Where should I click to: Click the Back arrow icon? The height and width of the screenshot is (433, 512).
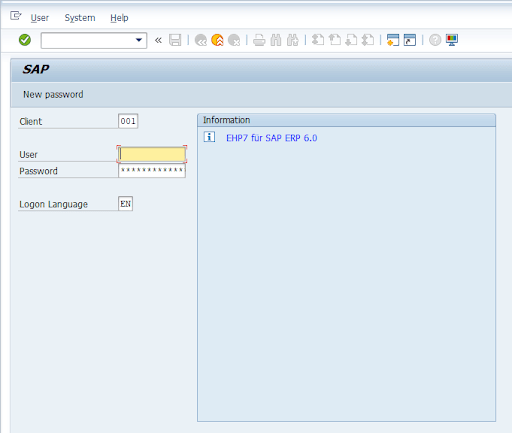(201, 40)
